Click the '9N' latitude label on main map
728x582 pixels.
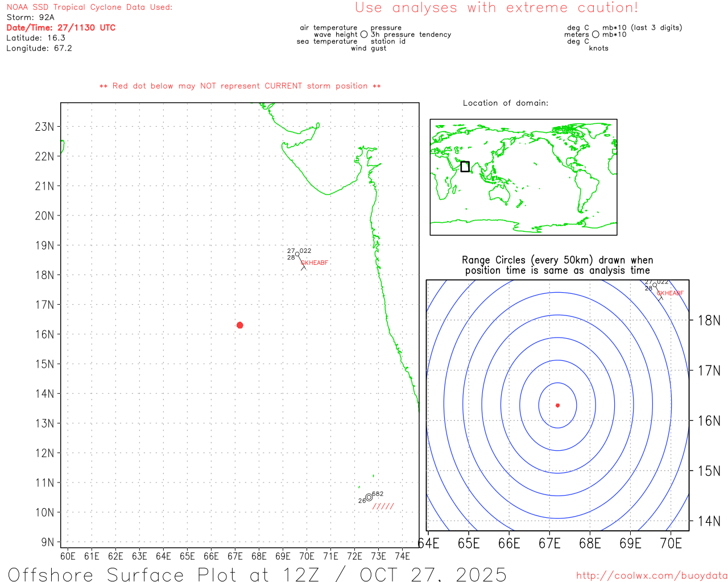click(48, 542)
